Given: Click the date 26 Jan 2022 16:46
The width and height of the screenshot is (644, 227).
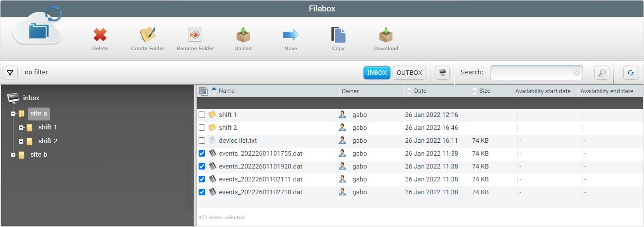Looking at the screenshot, I should [x=431, y=127].
